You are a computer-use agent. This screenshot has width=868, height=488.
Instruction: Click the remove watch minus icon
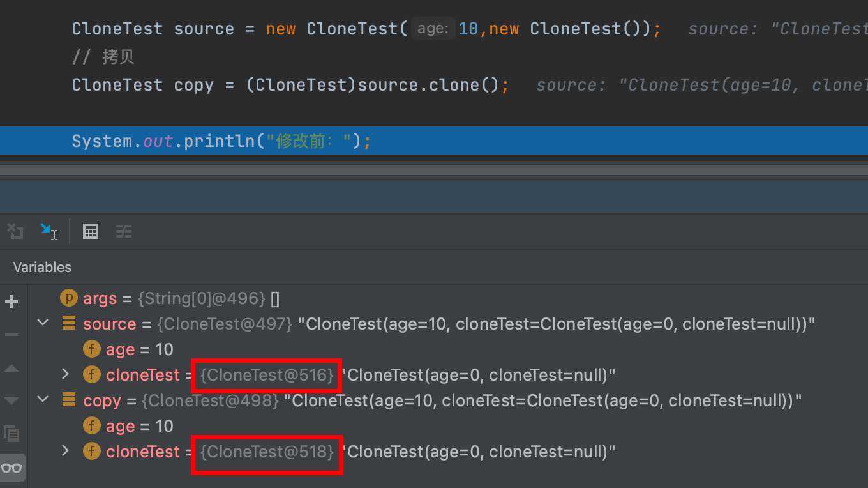[x=11, y=335]
